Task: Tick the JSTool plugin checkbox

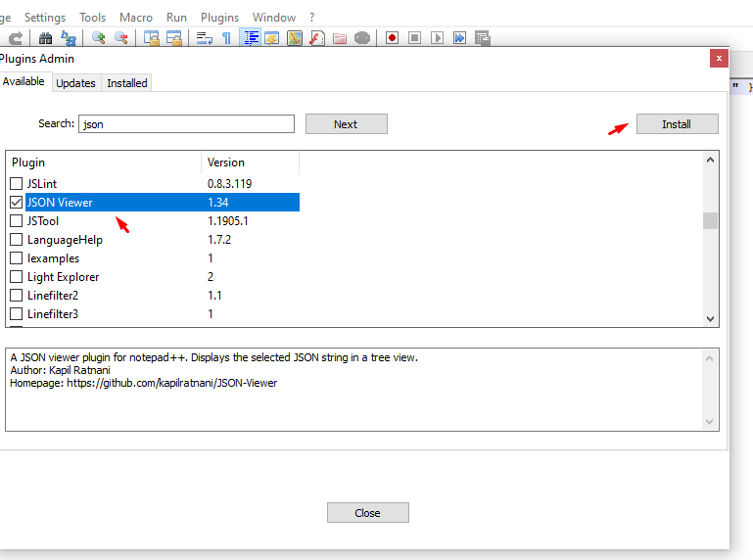Action: coord(17,221)
